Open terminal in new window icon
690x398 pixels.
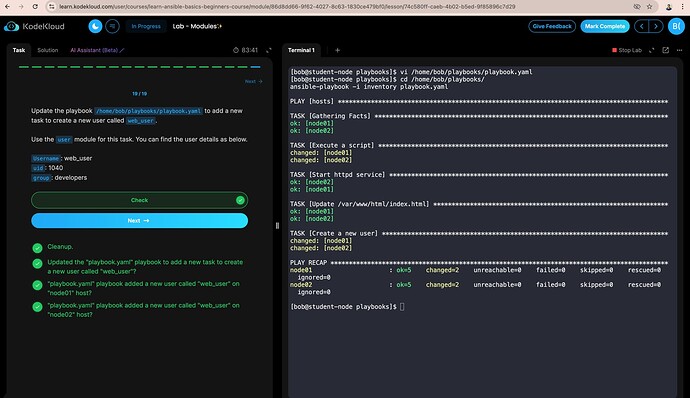point(666,50)
